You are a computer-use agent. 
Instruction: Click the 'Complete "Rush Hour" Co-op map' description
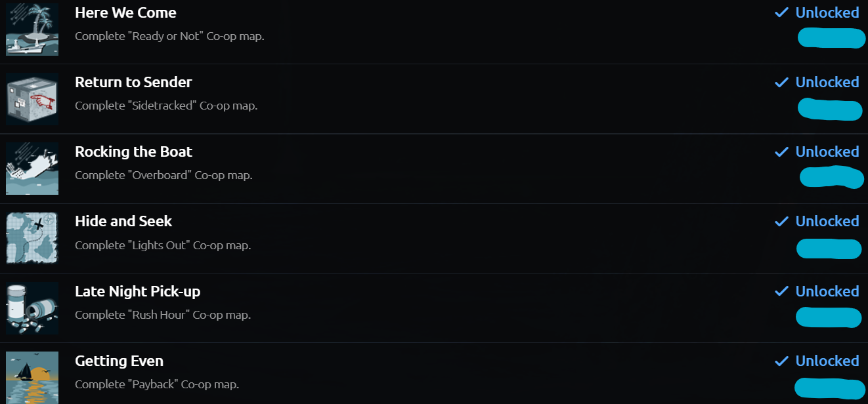click(163, 315)
